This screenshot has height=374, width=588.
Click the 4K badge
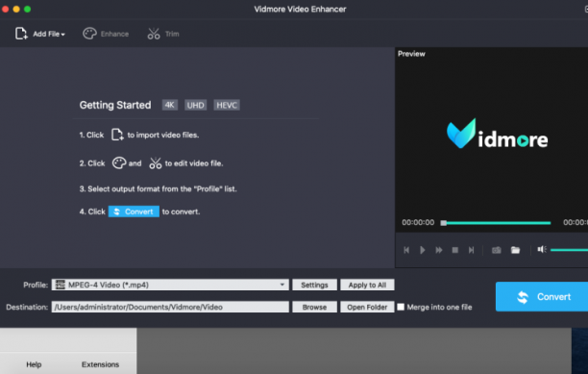169,105
